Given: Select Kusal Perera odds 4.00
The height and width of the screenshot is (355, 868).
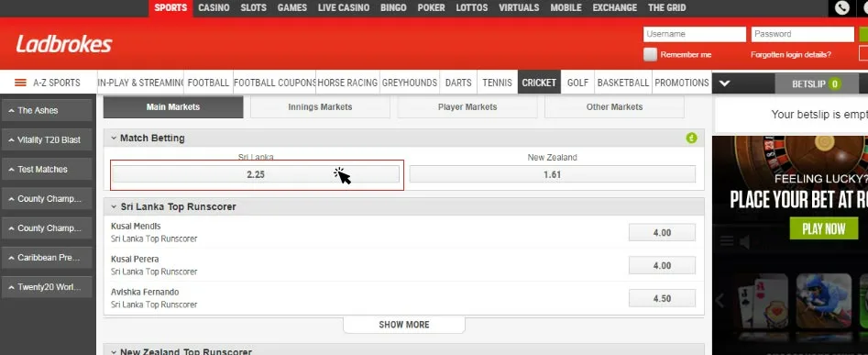Looking at the screenshot, I should coord(662,265).
